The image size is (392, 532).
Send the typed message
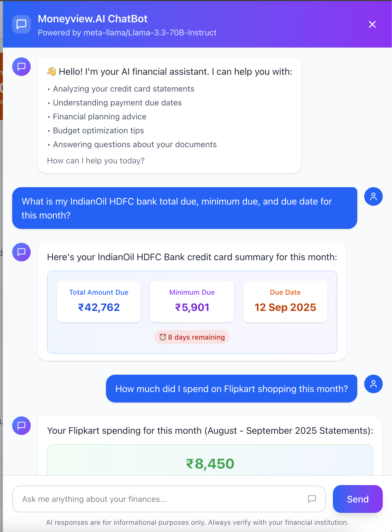(358, 499)
